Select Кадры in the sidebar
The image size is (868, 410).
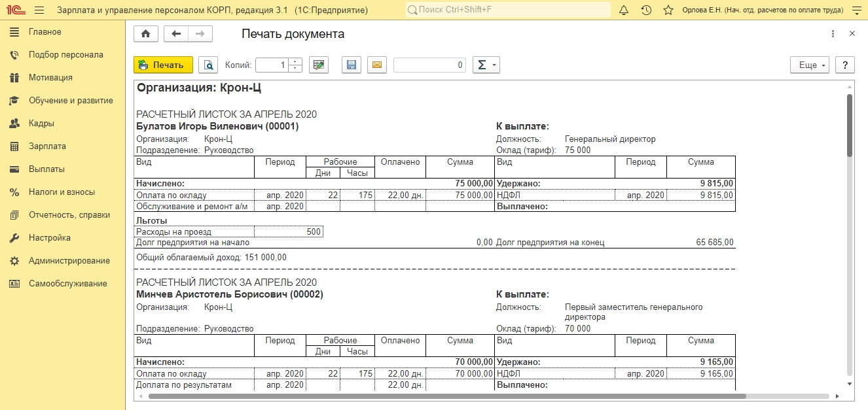coord(41,124)
